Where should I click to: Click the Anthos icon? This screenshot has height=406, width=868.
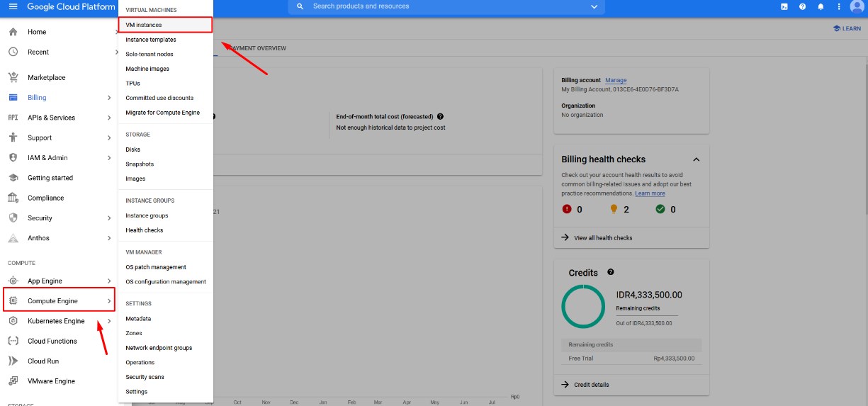(13, 238)
